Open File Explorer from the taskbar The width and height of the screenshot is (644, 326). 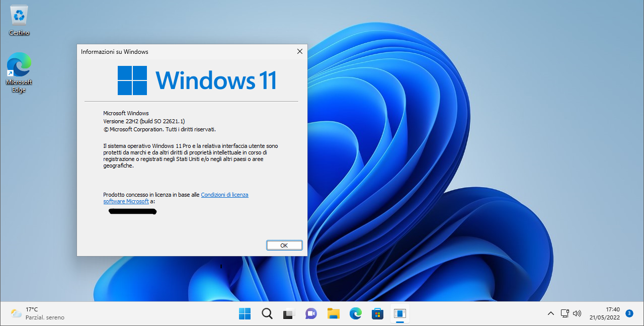[333, 314]
